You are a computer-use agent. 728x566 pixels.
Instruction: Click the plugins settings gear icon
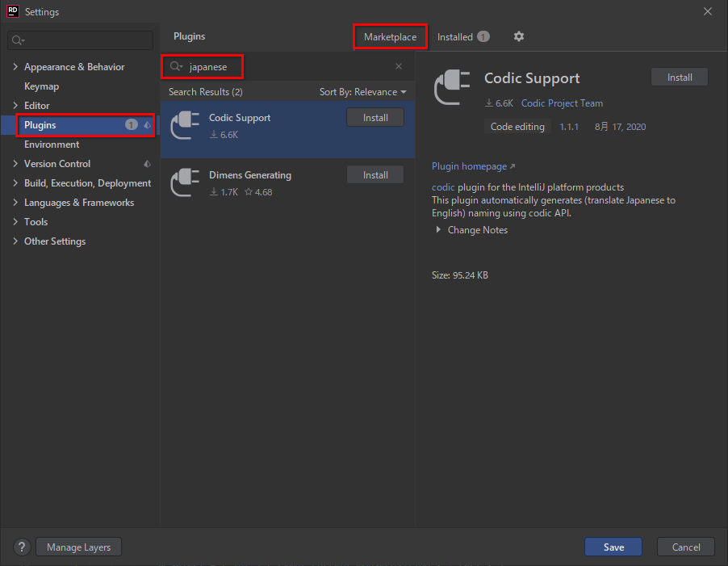tap(519, 36)
